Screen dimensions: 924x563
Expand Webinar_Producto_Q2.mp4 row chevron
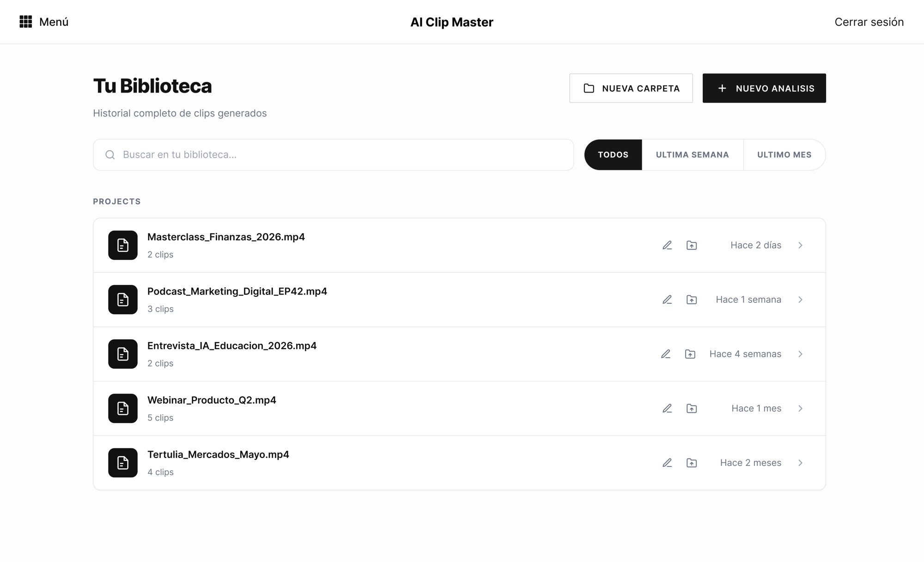point(801,409)
